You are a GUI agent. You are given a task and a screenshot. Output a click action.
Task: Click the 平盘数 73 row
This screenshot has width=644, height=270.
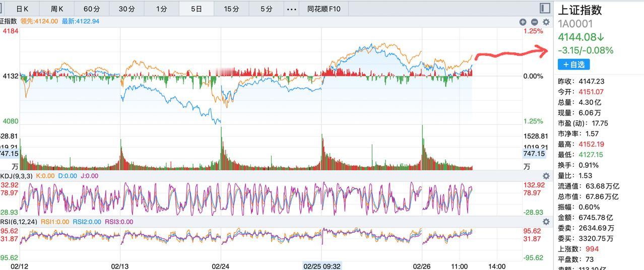click(x=576, y=259)
